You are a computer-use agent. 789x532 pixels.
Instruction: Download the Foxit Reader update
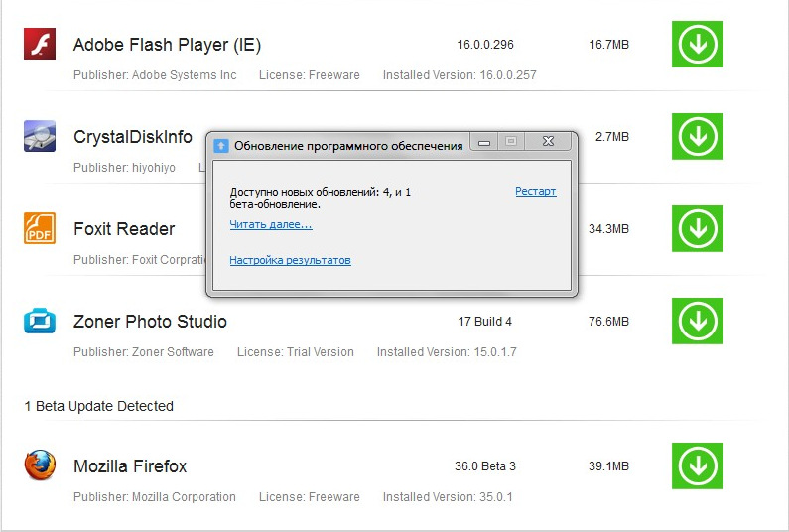[x=698, y=228]
